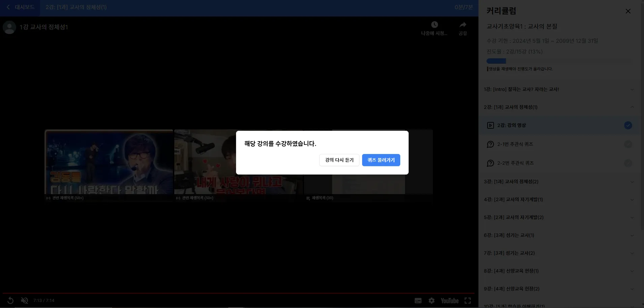644x308 pixels.
Task: Open the first suggested video thumbnail
Action: coord(109,165)
